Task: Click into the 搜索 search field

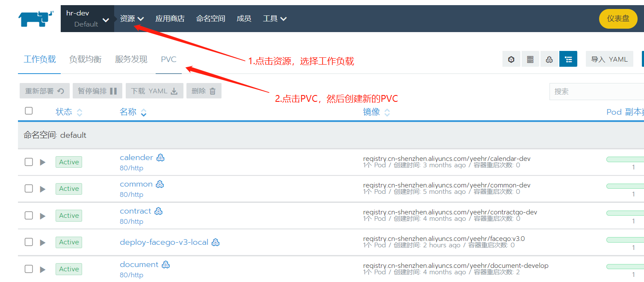Action: (x=597, y=92)
